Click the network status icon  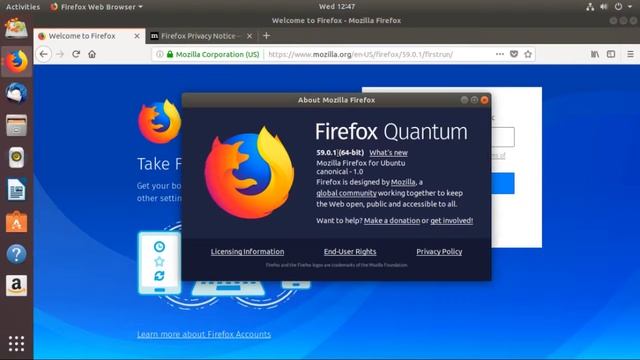590,7
